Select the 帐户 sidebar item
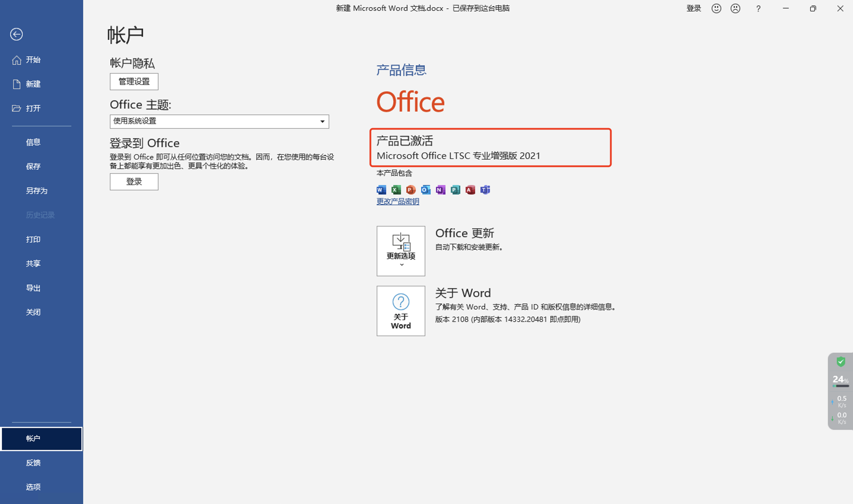The image size is (853, 504). point(42,439)
